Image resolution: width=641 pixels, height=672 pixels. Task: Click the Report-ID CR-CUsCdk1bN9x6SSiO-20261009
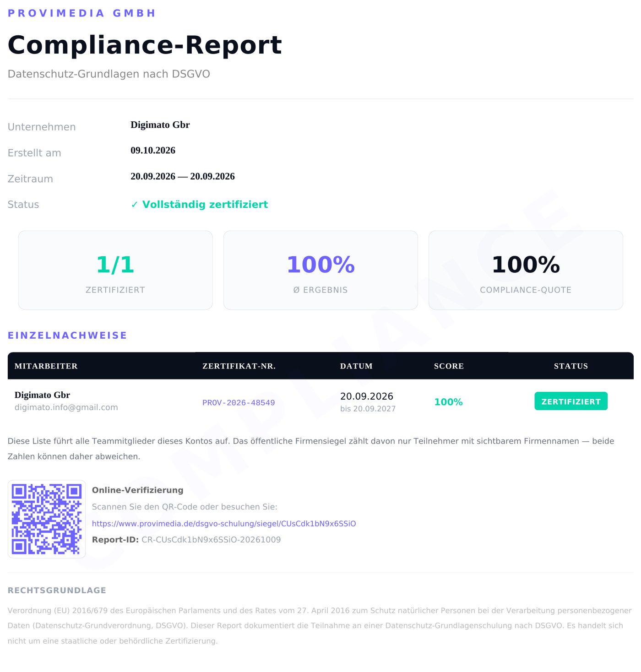coord(211,540)
